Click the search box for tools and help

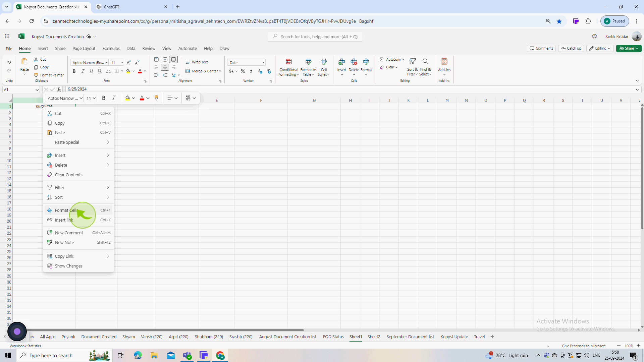[x=315, y=37]
